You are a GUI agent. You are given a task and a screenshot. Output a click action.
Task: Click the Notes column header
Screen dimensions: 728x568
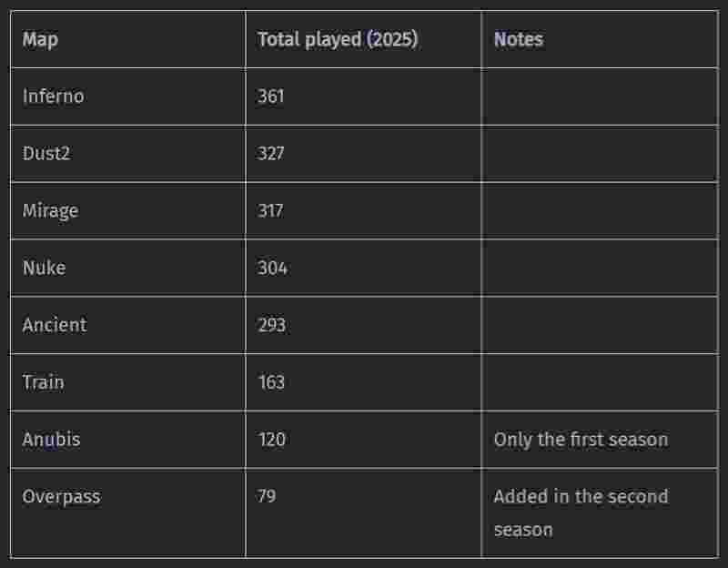coord(518,40)
